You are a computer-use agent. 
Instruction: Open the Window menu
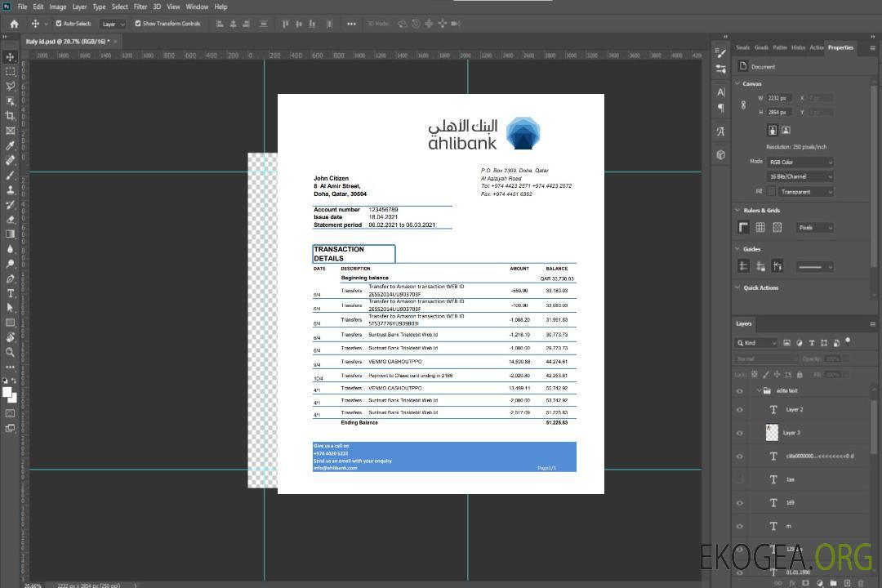tap(197, 7)
